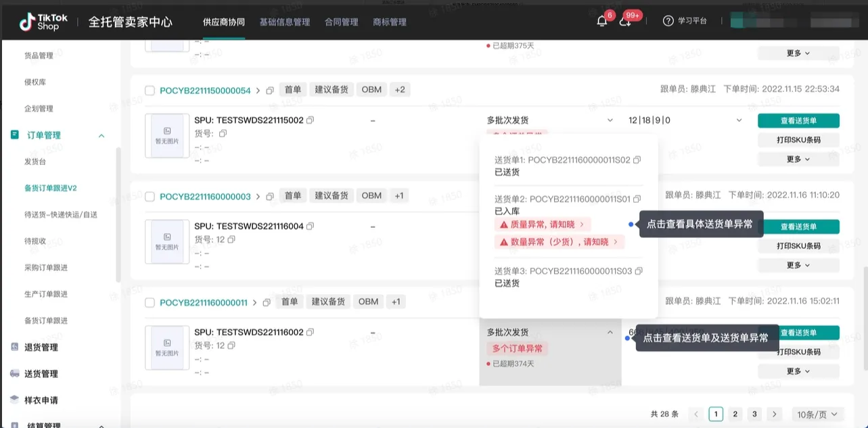The width and height of the screenshot is (868, 428).
Task: Copy order number POCYB2211150000054
Action: click(270, 91)
